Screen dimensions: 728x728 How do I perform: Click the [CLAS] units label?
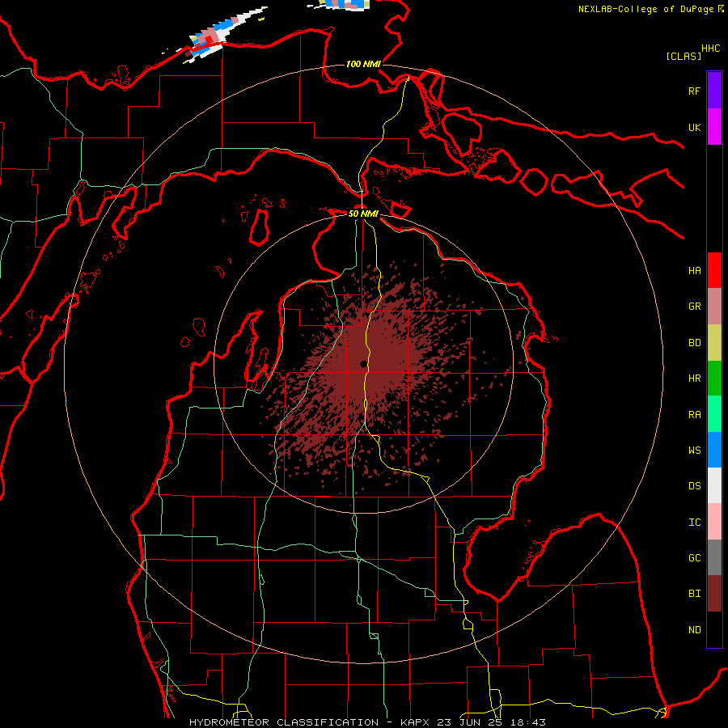[x=684, y=56]
